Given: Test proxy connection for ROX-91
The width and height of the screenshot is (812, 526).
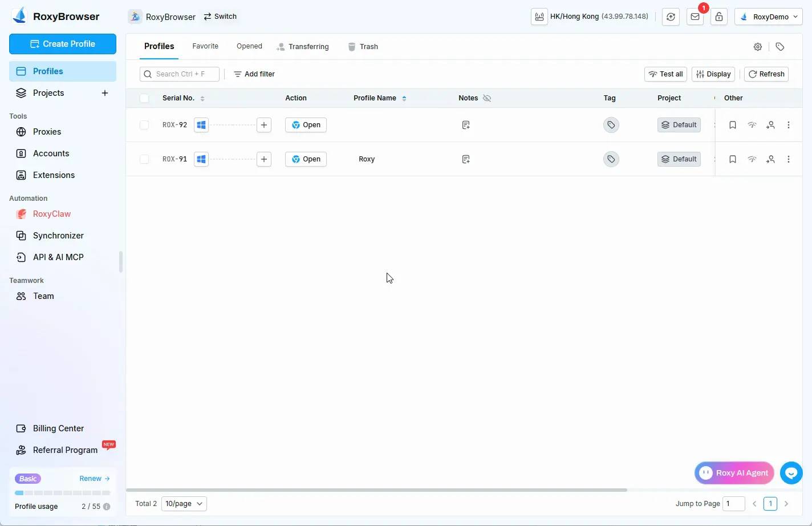Looking at the screenshot, I should [x=752, y=159].
